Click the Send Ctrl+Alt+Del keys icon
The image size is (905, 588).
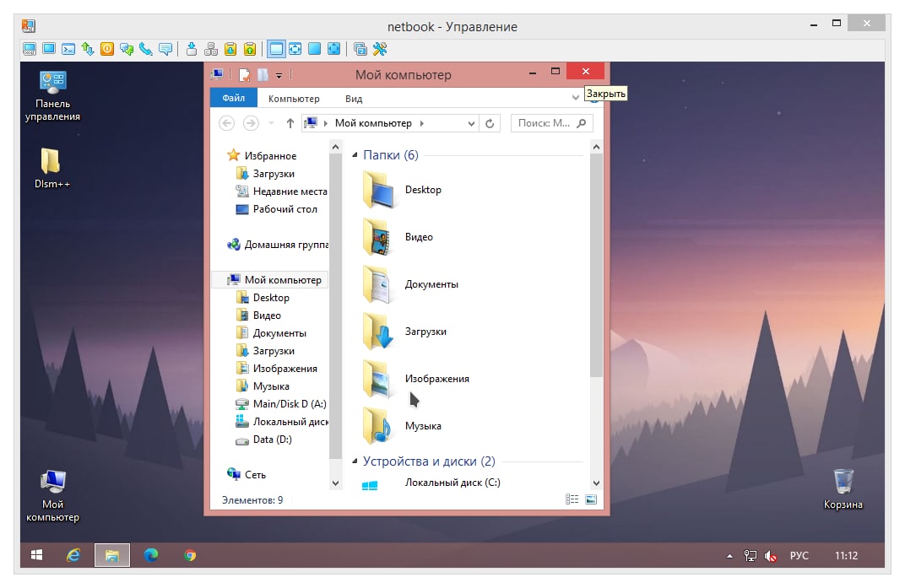(211, 49)
